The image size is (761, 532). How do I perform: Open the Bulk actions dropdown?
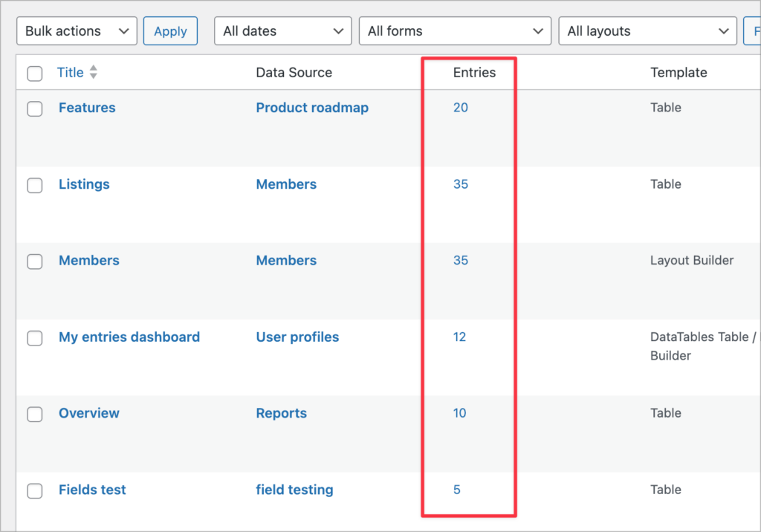76,30
